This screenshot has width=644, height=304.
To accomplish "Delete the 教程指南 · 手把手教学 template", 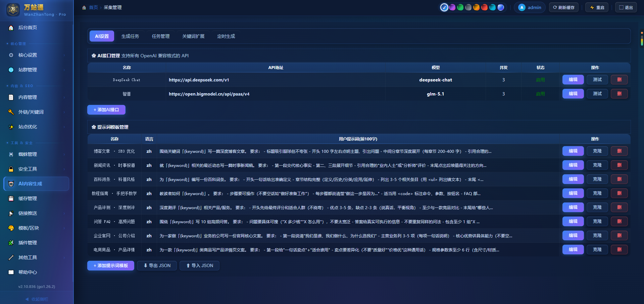I will pos(619,193).
